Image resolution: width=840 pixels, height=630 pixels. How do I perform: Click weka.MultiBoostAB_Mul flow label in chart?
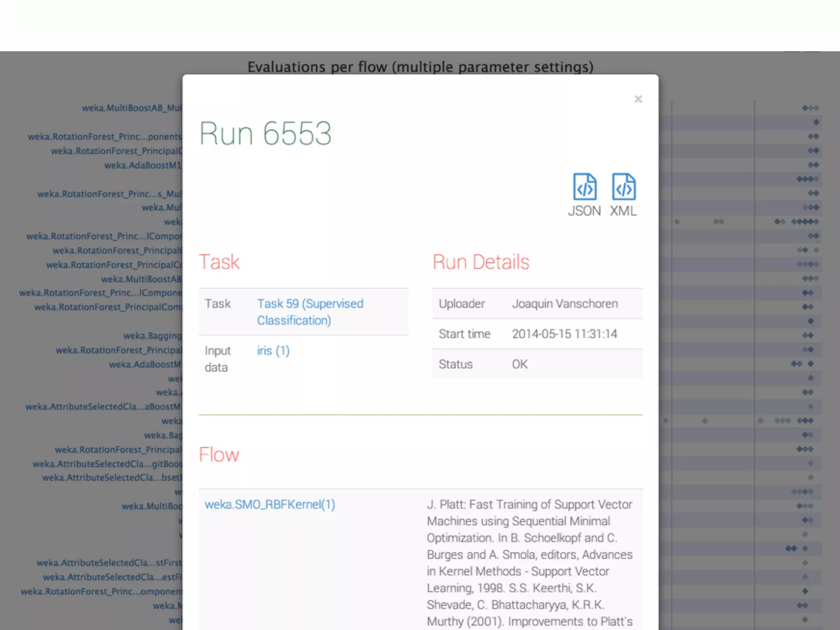point(132,108)
